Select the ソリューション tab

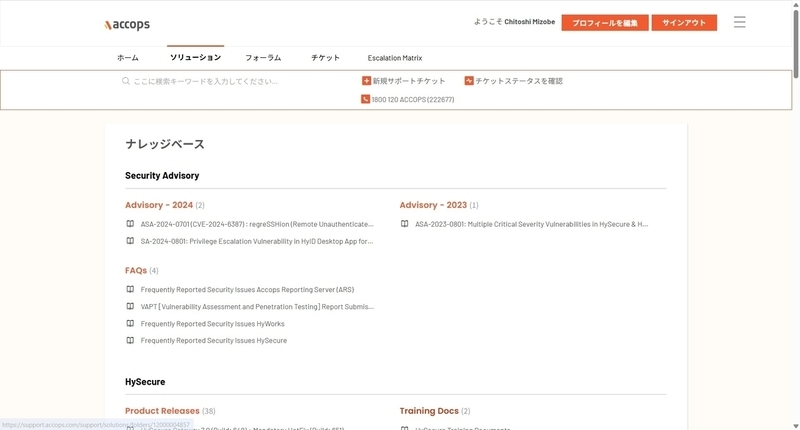(x=195, y=58)
